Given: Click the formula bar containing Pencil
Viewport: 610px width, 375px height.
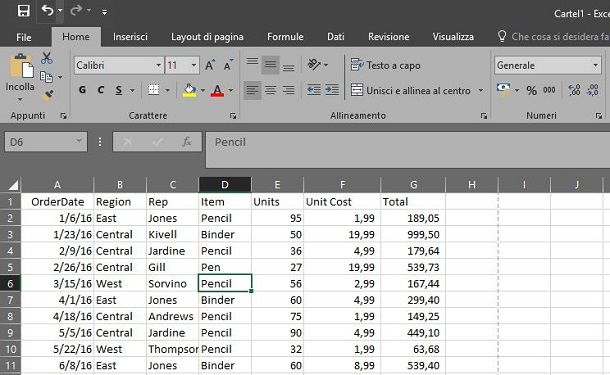Looking at the screenshot, I should point(407,149).
